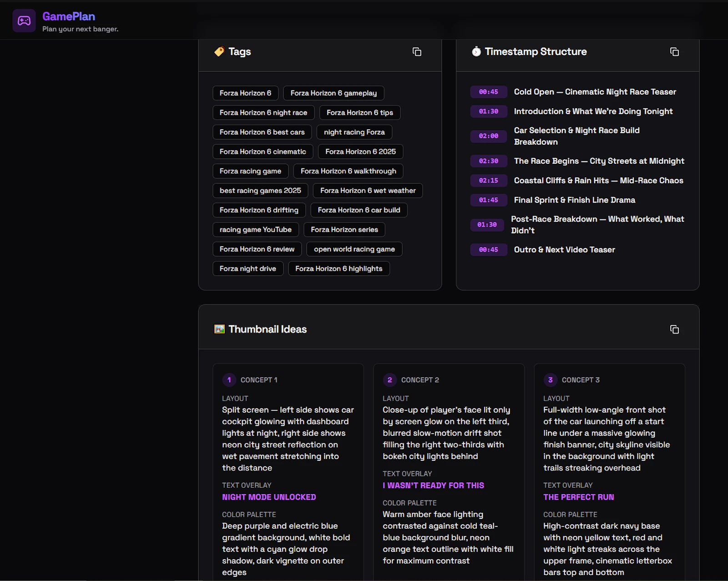Image resolution: width=728 pixels, height=581 pixels.
Task: Click 'Car Selection & Night Race Build Breakdown'
Action: coord(577,136)
